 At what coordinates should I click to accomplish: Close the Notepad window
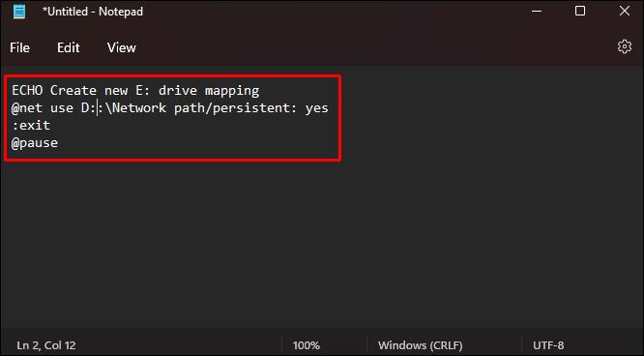(625, 11)
